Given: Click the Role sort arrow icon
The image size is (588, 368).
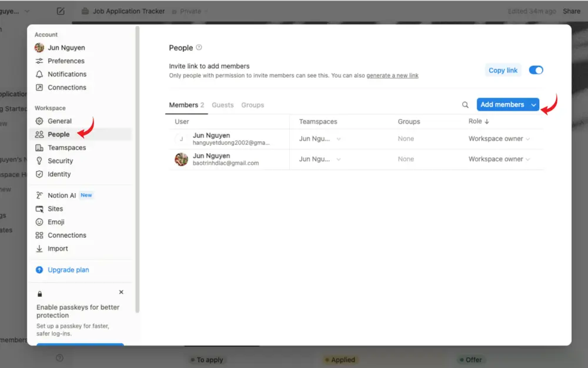Looking at the screenshot, I should click(487, 121).
